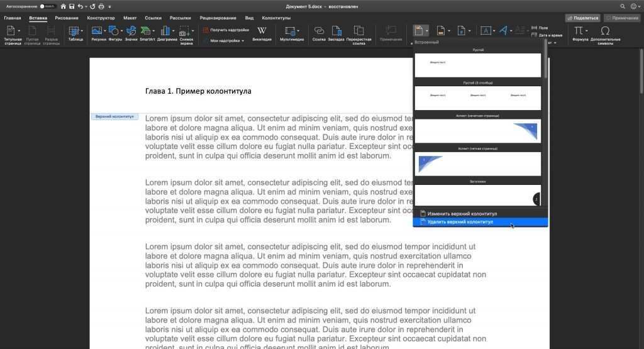Click the Снимок экрана screenshot icon
Viewport: 644px width, 349px height.
(184, 31)
